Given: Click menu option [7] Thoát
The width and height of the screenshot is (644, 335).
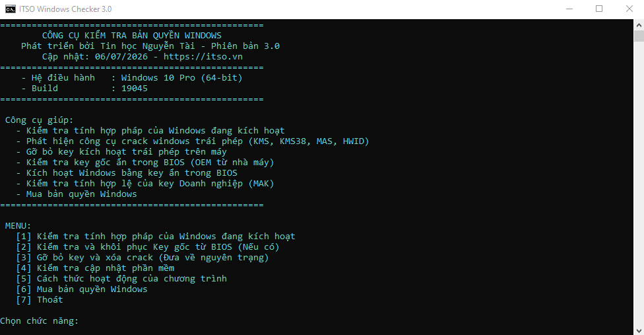Looking at the screenshot, I should [40, 300].
